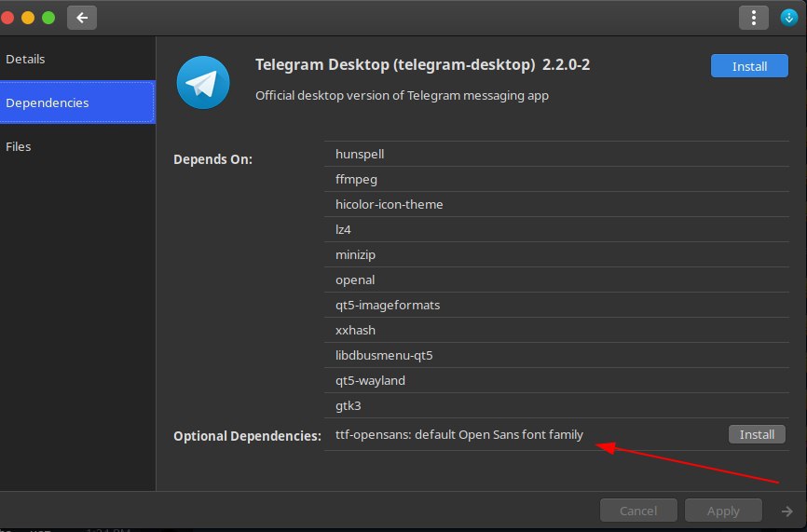The width and height of the screenshot is (807, 532).
Task: Install Telegram Desktop with the blue button
Action: click(749, 66)
